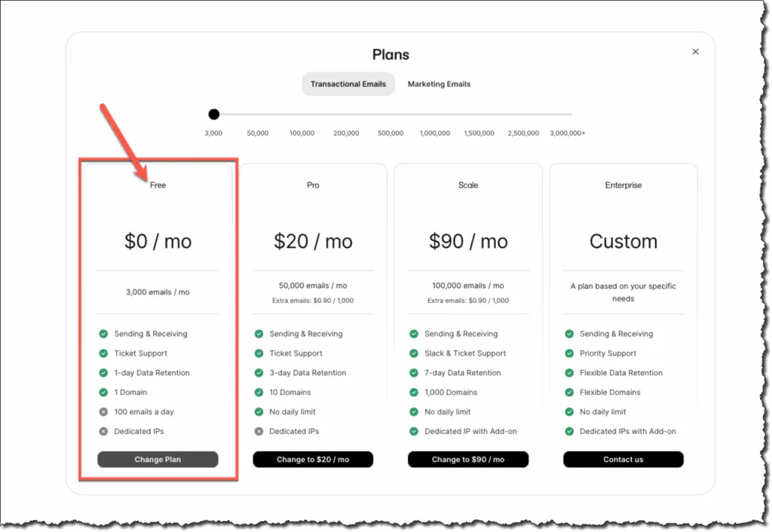This screenshot has width=772, height=532.
Task: Click the 3,000 emails / mo text
Action: pyautogui.click(x=158, y=292)
